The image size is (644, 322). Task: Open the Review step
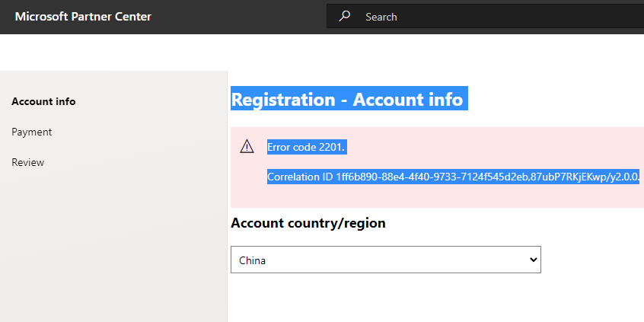28,162
